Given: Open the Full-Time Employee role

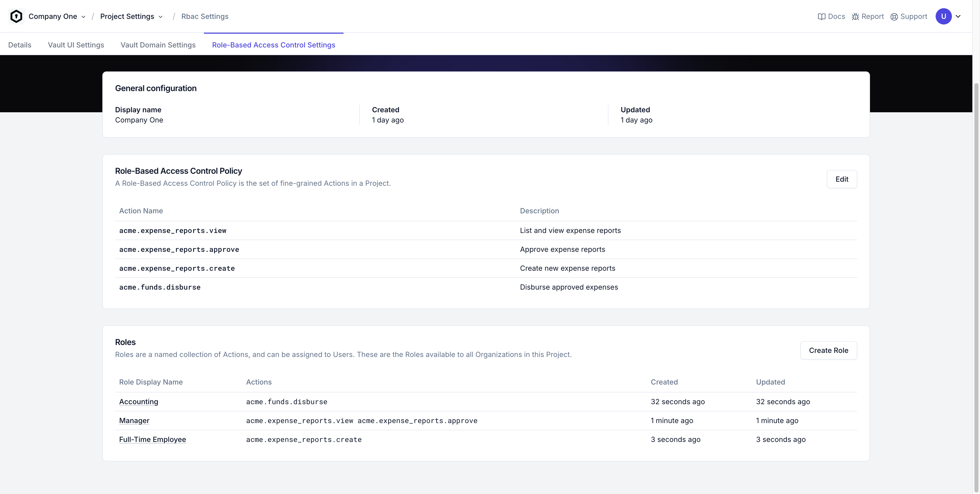Looking at the screenshot, I should [x=153, y=439].
